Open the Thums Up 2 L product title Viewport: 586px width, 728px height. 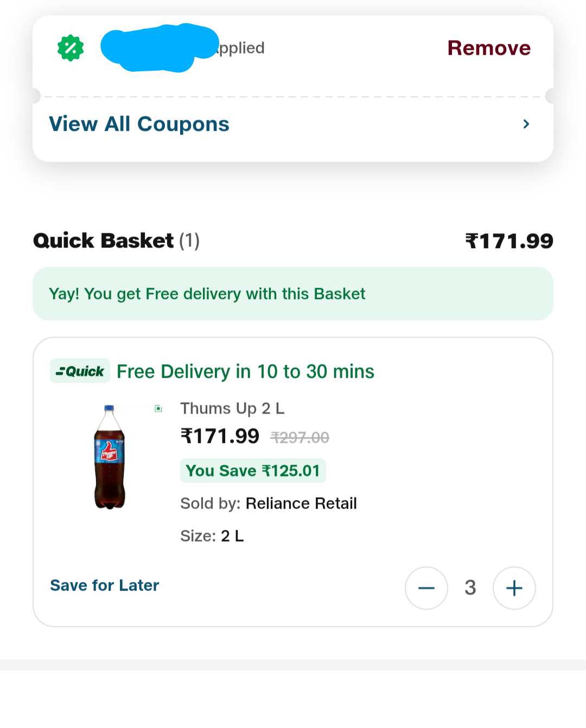232,408
